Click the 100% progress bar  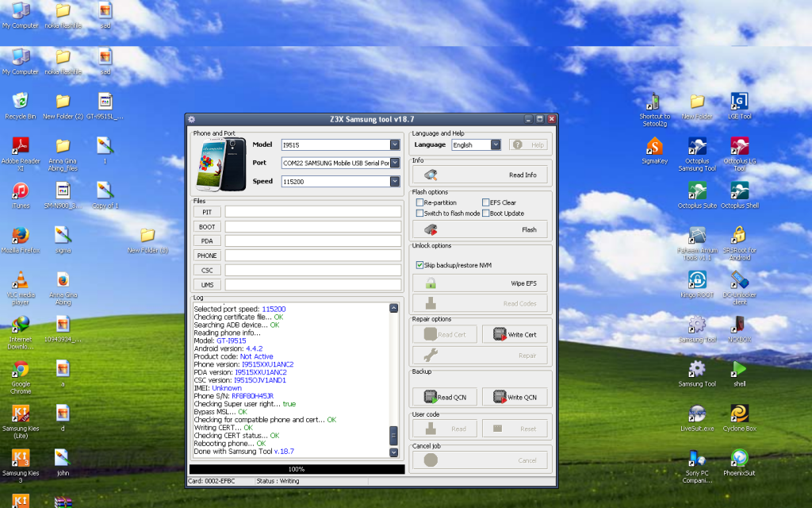(297, 469)
